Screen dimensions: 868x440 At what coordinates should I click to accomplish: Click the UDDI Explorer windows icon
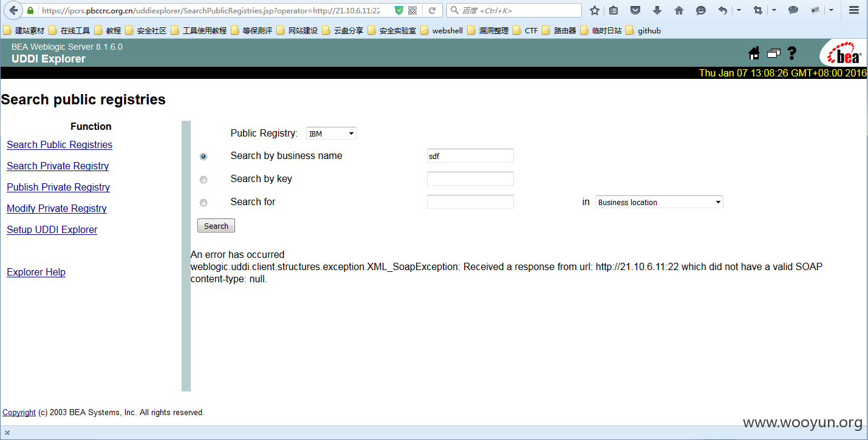pyautogui.click(x=773, y=53)
